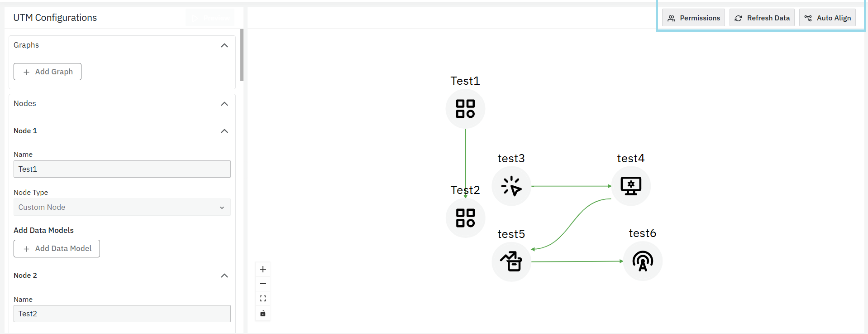Click the test6 broadcast antenna node
868x334 pixels.
(x=643, y=261)
